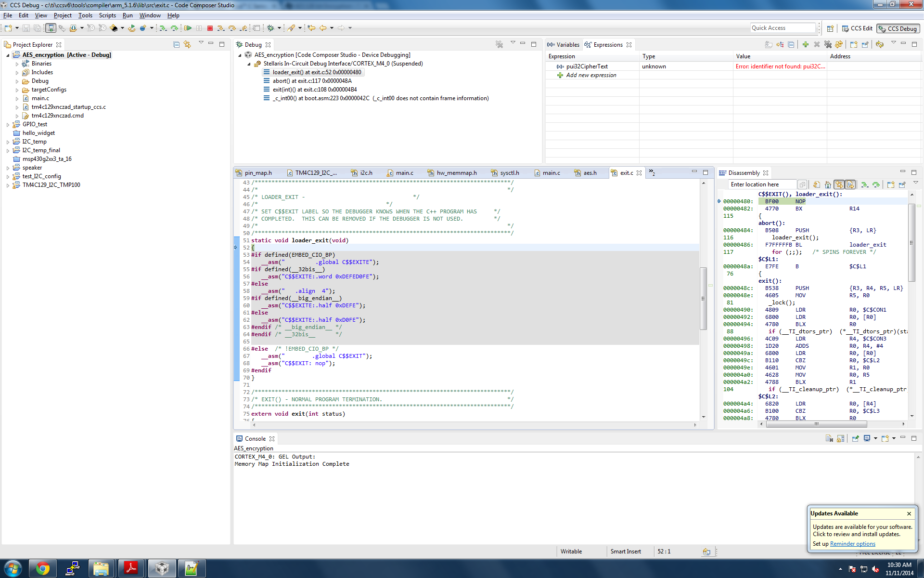The height and width of the screenshot is (578, 924).
Task: Click Remove All Expressions icon
Action: tap(828, 44)
